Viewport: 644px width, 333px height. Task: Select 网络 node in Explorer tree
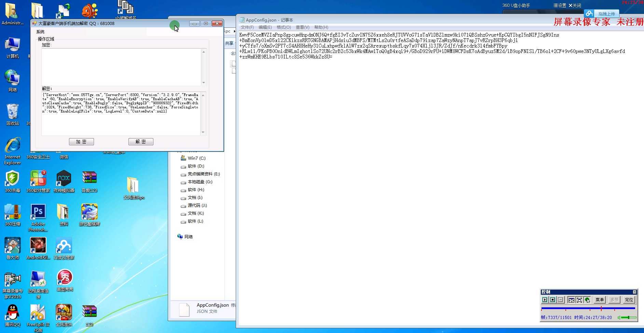(x=185, y=237)
